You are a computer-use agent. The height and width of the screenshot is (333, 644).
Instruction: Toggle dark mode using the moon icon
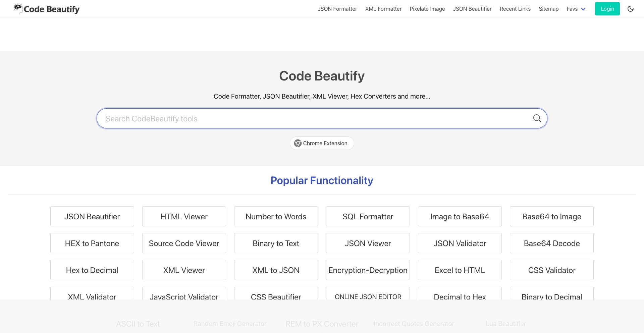631,9
